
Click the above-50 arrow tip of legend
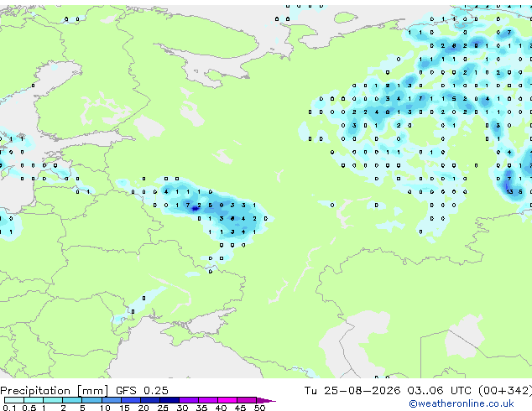pyautogui.click(x=266, y=400)
